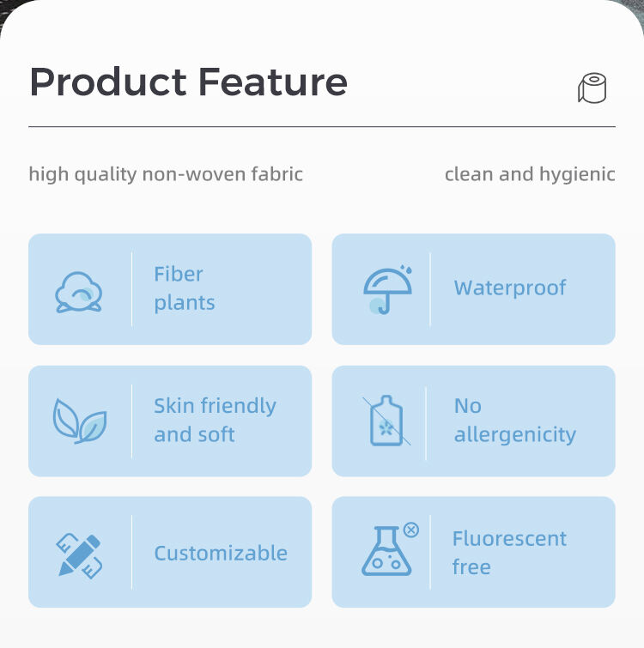Open the Fluorescent free text
This screenshot has height=648, width=644.
pos(509,553)
